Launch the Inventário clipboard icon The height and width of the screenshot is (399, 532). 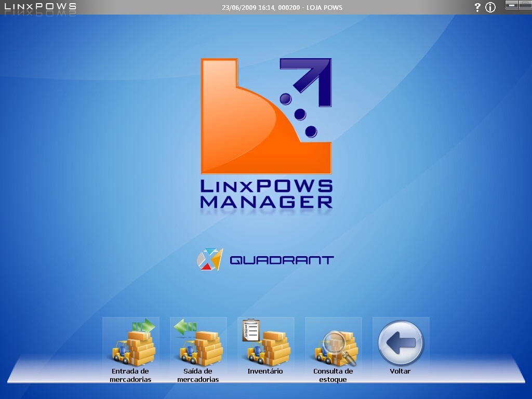pyautogui.click(x=266, y=347)
